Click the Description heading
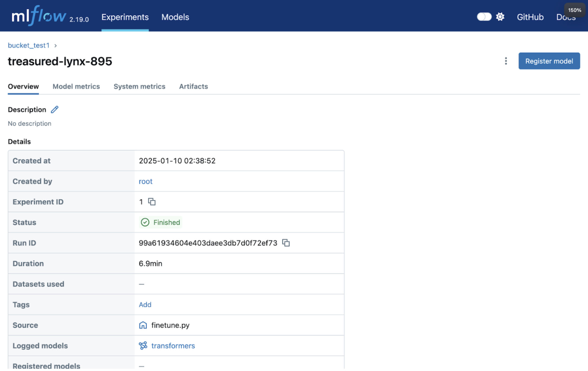The image size is (588, 371). pyautogui.click(x=27, y=109)
